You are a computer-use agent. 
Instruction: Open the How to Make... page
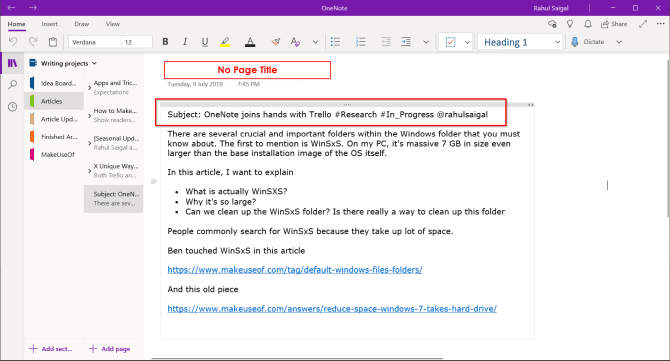click(x=116, y=115)
